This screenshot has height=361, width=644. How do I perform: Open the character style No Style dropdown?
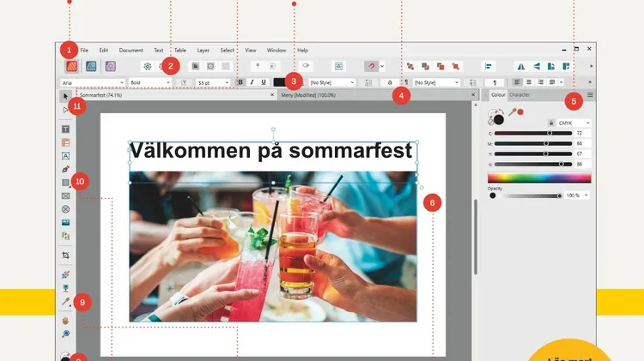(331, 82)
